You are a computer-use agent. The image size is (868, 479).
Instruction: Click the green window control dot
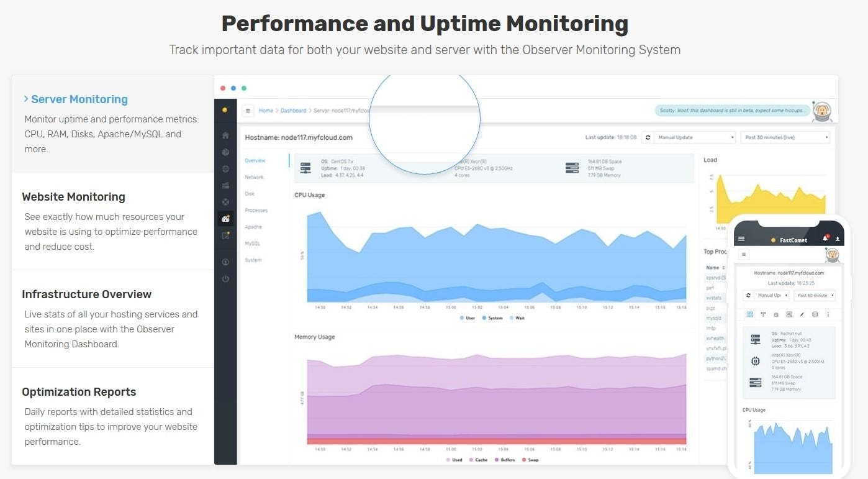tap(244, 88)
